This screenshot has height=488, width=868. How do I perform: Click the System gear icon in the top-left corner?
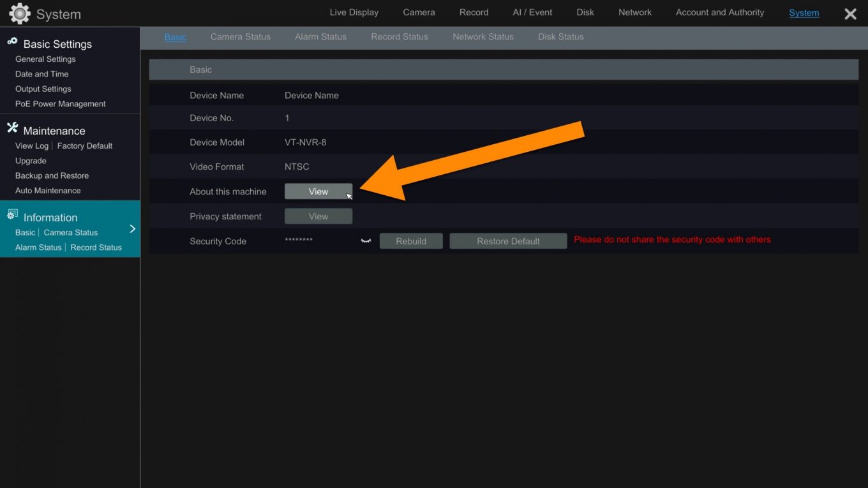pos(19,13)
